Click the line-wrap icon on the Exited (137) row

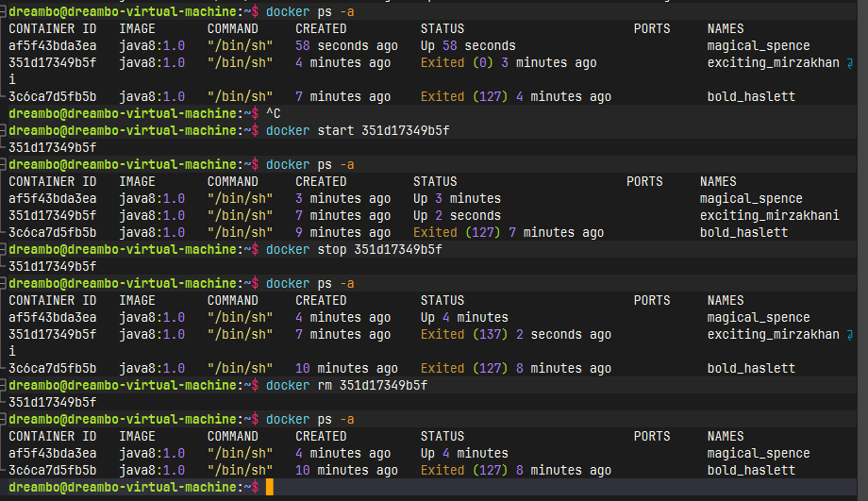coord(850,335)
